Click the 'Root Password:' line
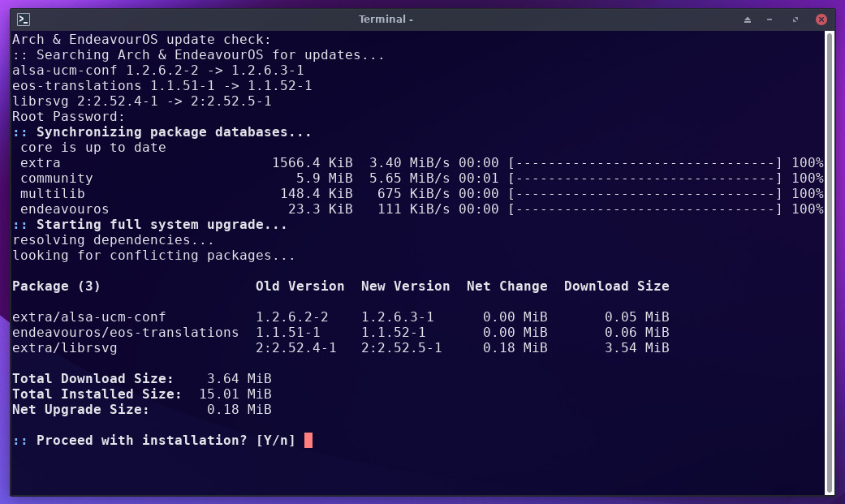Viewport: 845px width, 504px height. 68,117
